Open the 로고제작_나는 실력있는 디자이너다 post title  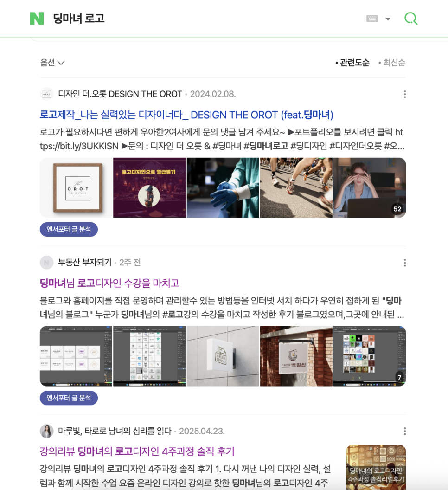(186, 115)
